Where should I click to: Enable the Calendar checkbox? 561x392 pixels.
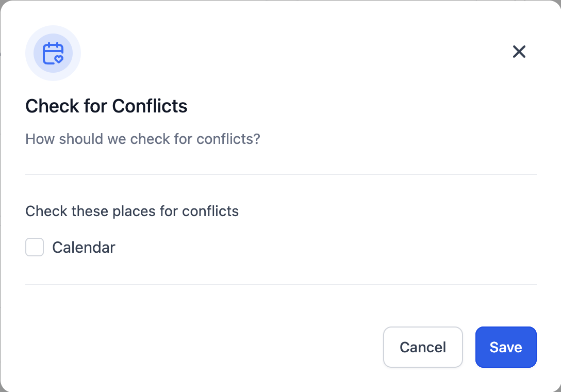coord(35,247)
